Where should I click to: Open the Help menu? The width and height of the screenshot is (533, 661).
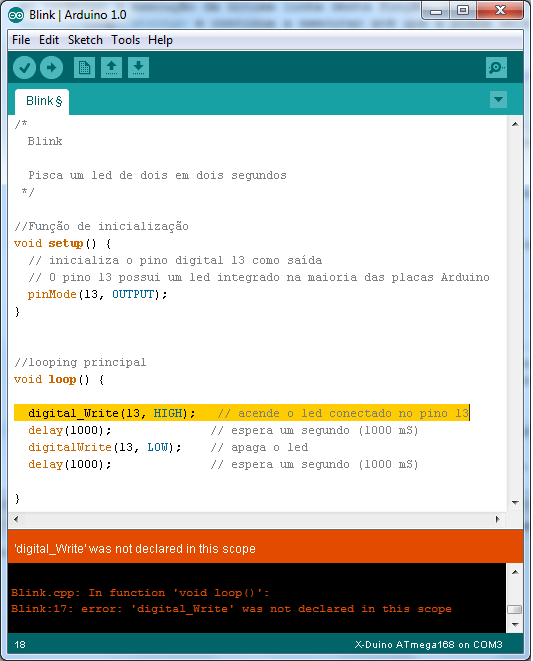pos(160,40)
